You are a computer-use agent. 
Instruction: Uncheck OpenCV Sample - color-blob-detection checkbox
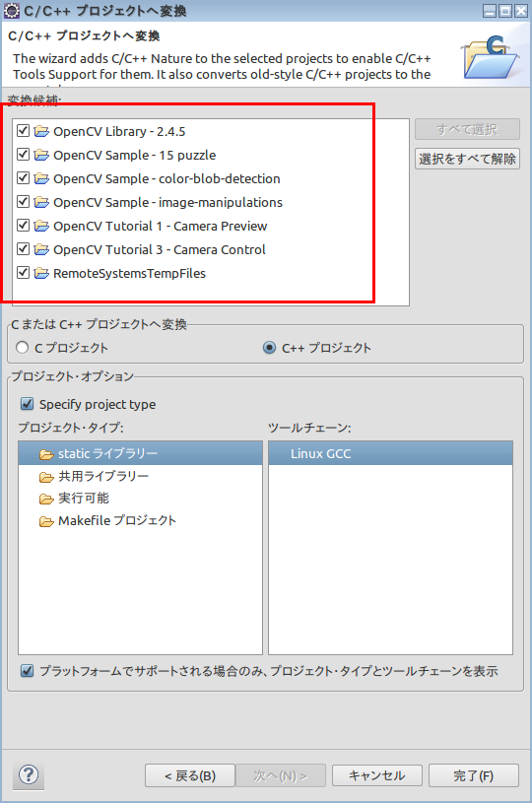23,177
